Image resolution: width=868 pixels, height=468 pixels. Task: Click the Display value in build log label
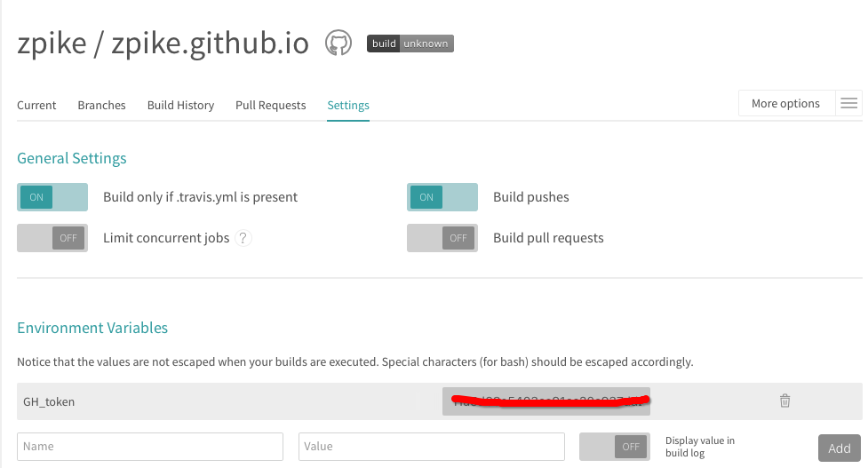pyautogui.click(x=700, y=447)
